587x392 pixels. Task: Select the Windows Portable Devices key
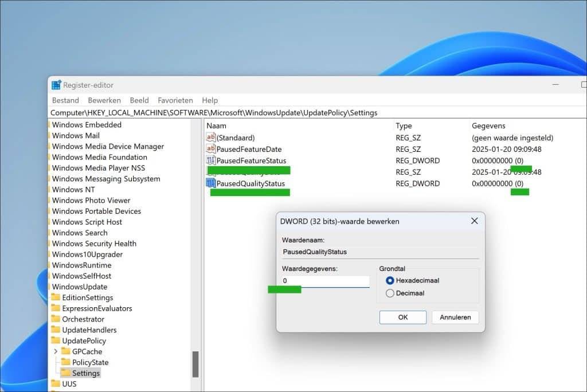[96, 211]
